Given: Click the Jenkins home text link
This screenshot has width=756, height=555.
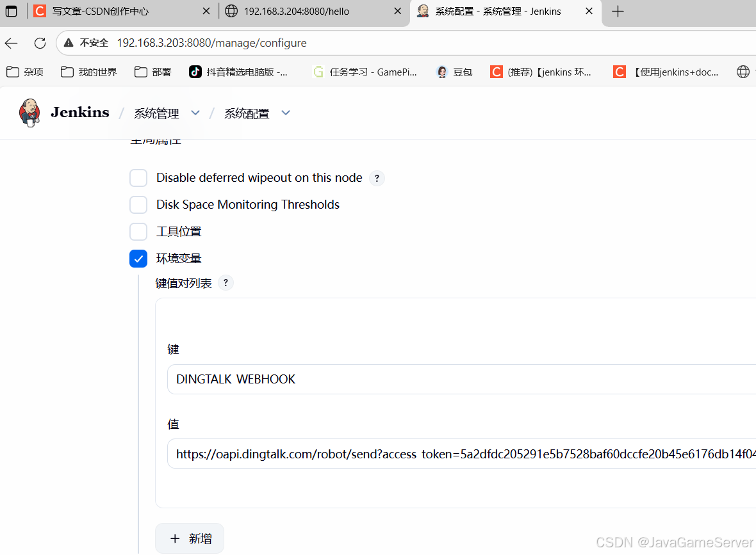Looking at the screenshot, I should tap(80, 112).
